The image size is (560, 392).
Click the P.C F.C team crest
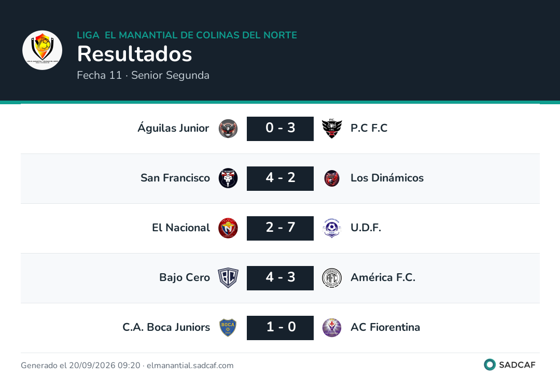(x=332, y=129)
